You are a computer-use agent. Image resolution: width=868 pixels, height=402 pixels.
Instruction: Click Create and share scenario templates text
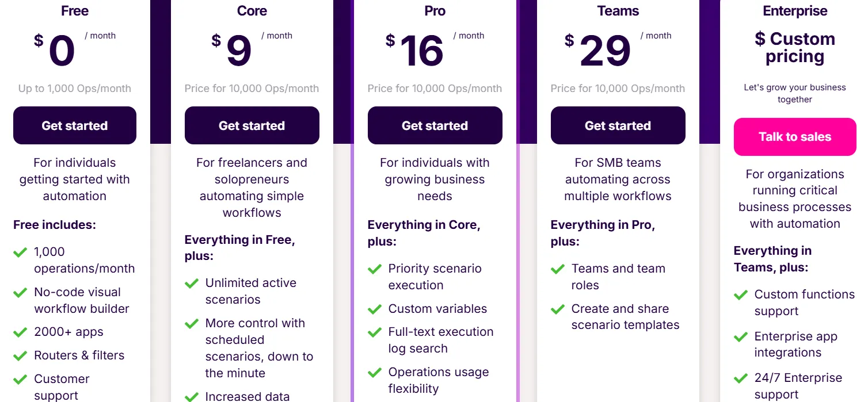click(625, 317)
